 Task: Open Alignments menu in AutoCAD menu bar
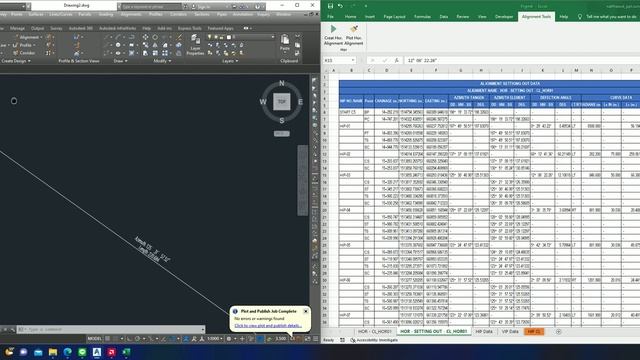(x=131, y=14)
